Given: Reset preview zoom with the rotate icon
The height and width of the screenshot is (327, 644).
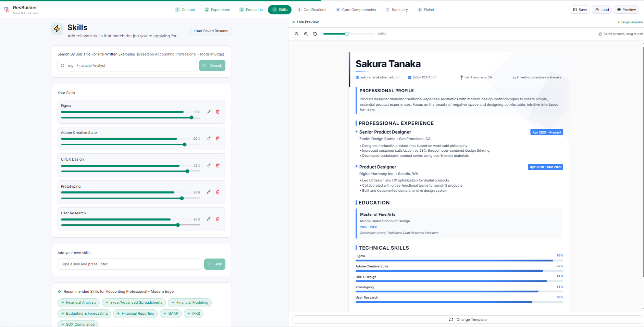Looking at the screenshot, I should [x=315, y=34].
